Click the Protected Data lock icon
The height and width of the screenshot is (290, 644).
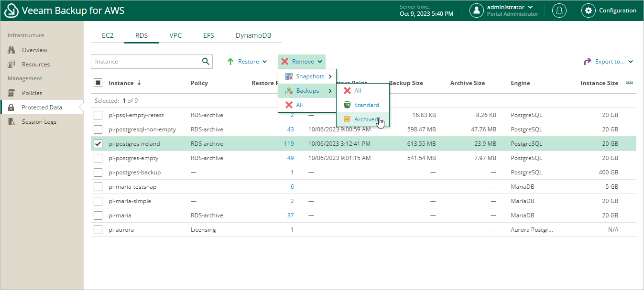[11, 107]
